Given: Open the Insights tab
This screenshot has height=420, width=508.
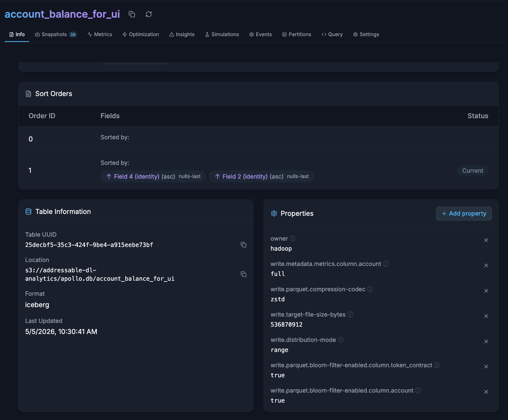Looking at the screenshot, I should [182, 35].
